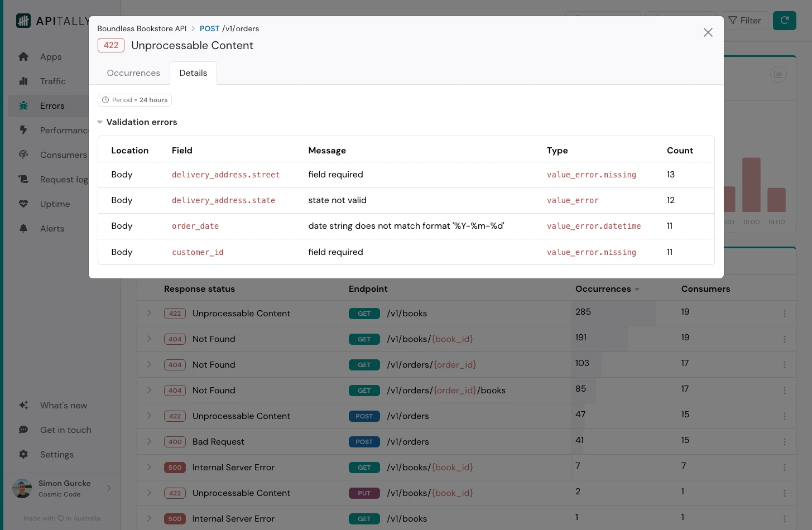
Task: Open row menu for GET /v1/orders/{order_id} 103
Action: 785,365
